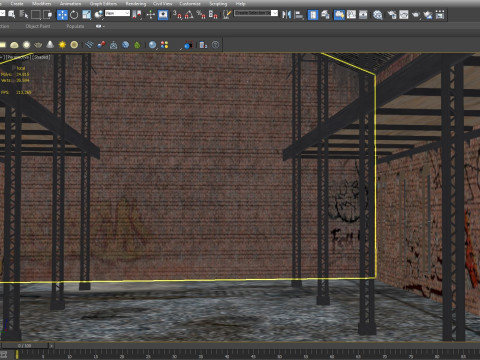Toggle the Layer Explorer
480x360 pixels.
(x=325, y=15)
